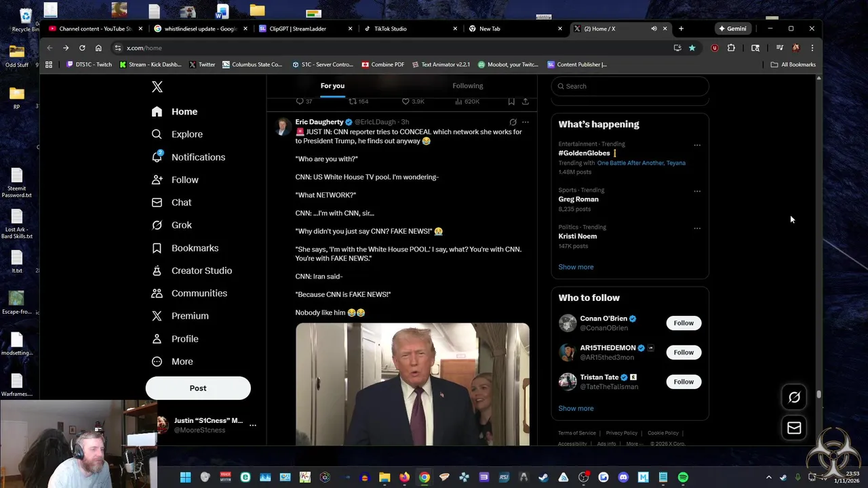Like the post showing 3.9K likes
The height and width of the screenshot is (488, 868).
coord(413,101)
